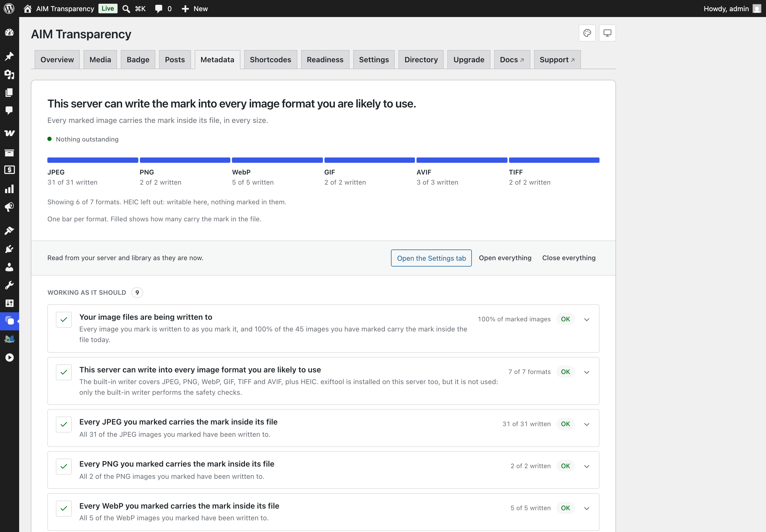Open Analytics via bar-chart sidebar icon
The width and height of the screenshot is (766, 532).
pos(9,189)
